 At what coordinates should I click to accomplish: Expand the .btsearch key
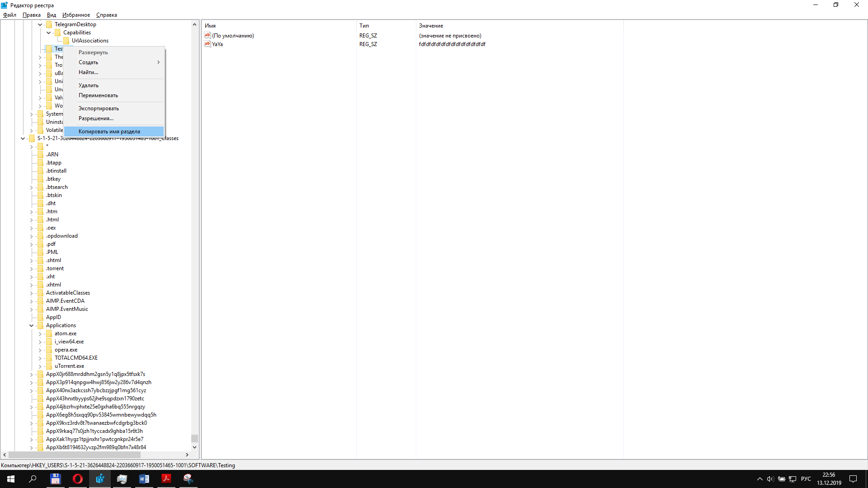31,187
